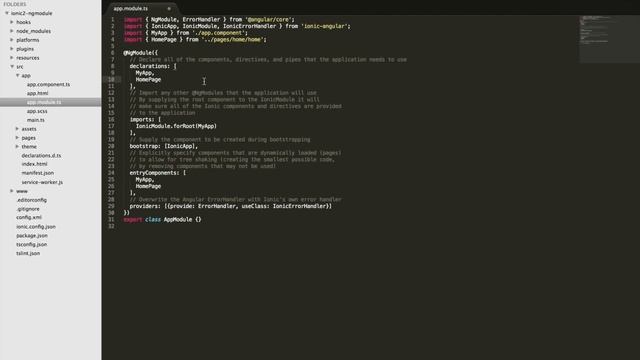Click the declarations: [ line

(153, 66)
